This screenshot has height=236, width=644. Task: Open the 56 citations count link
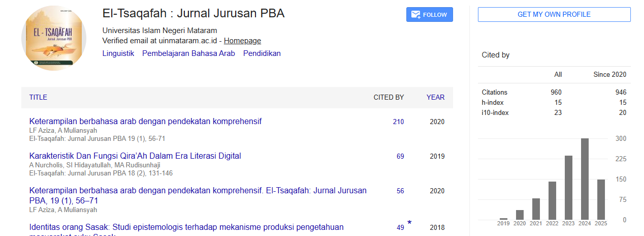400,191
